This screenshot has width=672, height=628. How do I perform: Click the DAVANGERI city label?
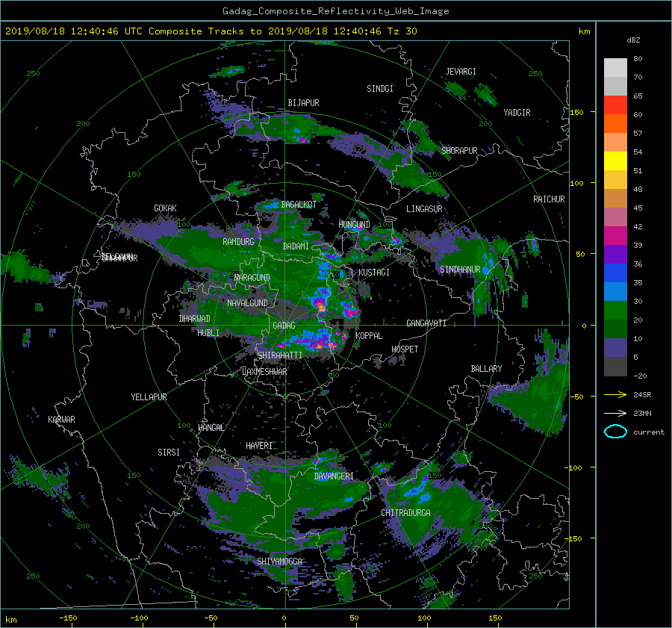point(334,476)
